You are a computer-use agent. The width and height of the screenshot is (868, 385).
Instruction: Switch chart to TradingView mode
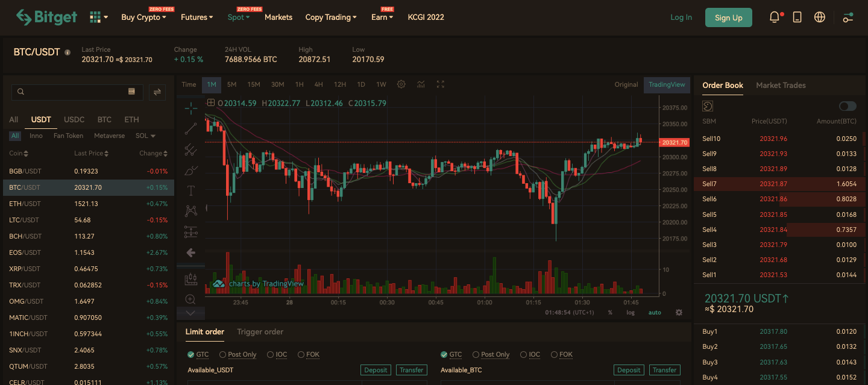(667, 84)
